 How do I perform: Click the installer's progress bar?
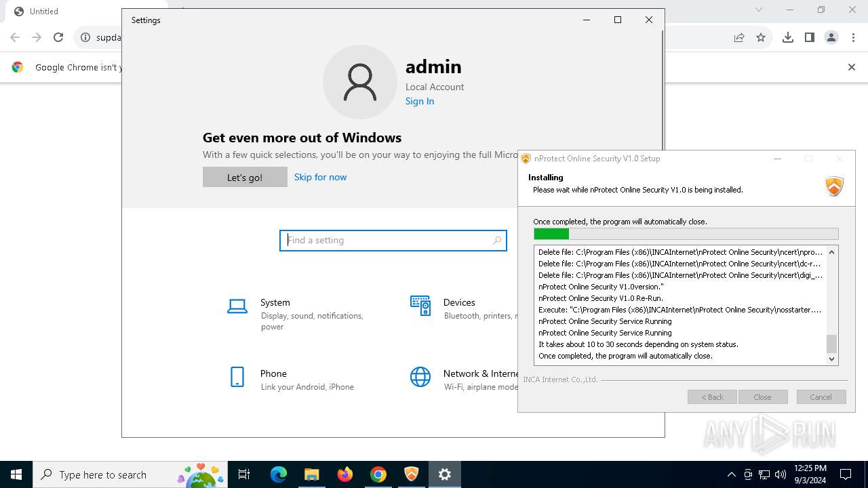pyautogui.click(x=686, y=234)
